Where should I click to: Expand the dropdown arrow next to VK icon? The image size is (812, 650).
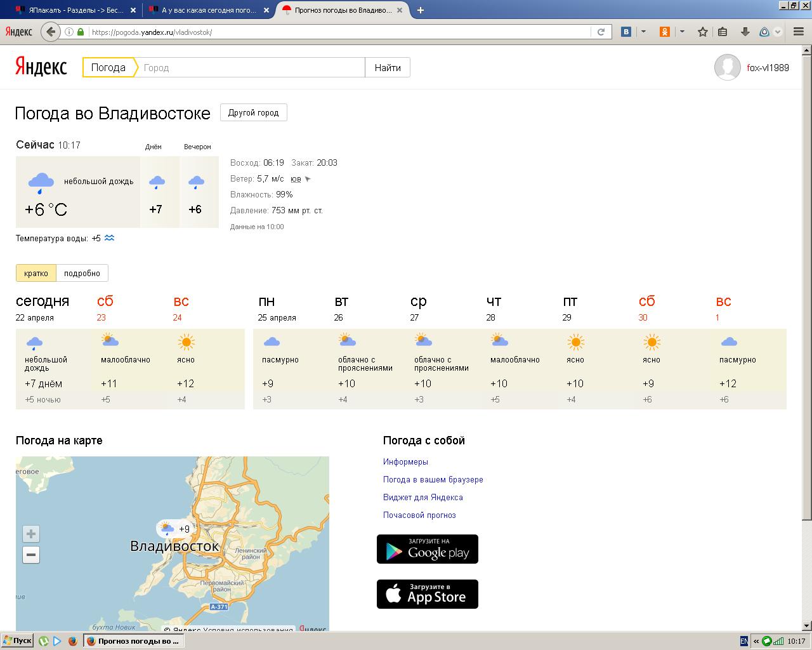643,32
